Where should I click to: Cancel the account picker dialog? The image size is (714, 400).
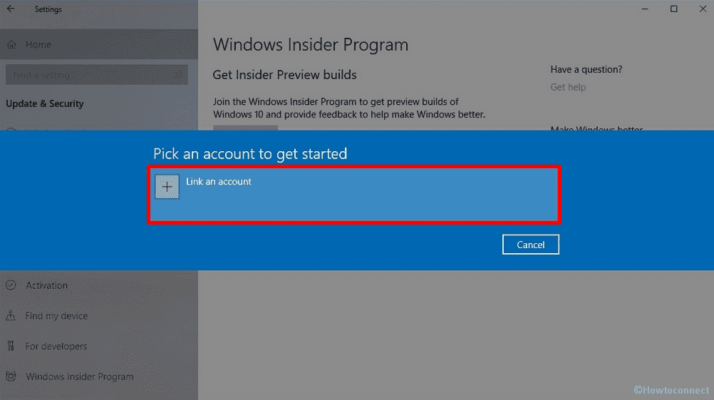click(x=530, y=245)
